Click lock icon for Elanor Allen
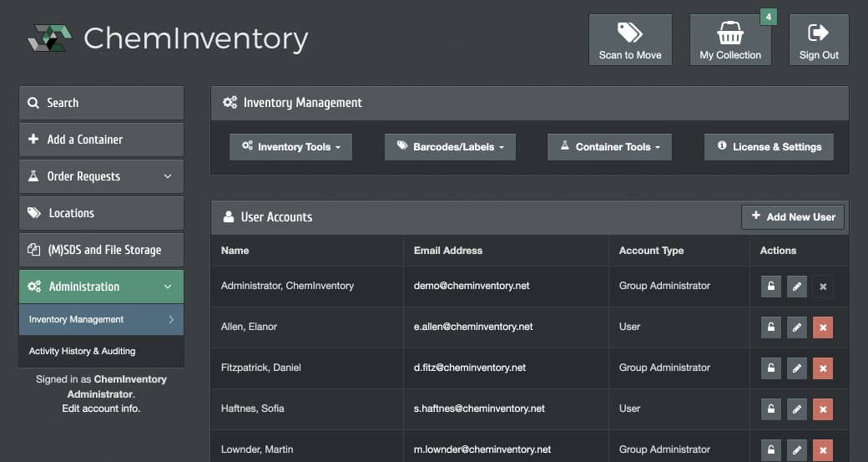Screen dimensions: 868x462 (770, 327)
